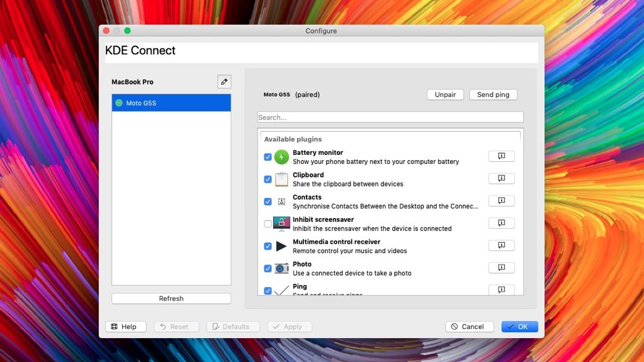Screen dimensions: 644x362
Task: Uncheck the Clipboard plugin checkbox
Action: [268, 179]
